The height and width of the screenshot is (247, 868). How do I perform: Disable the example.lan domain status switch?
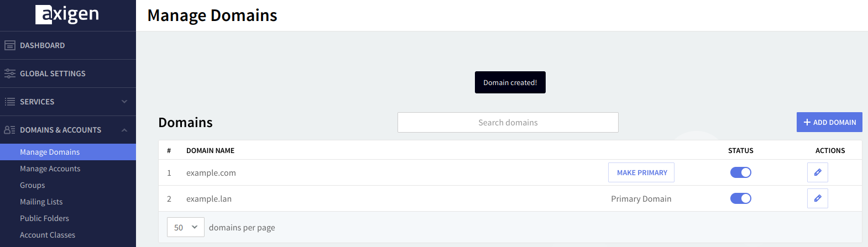740,198
